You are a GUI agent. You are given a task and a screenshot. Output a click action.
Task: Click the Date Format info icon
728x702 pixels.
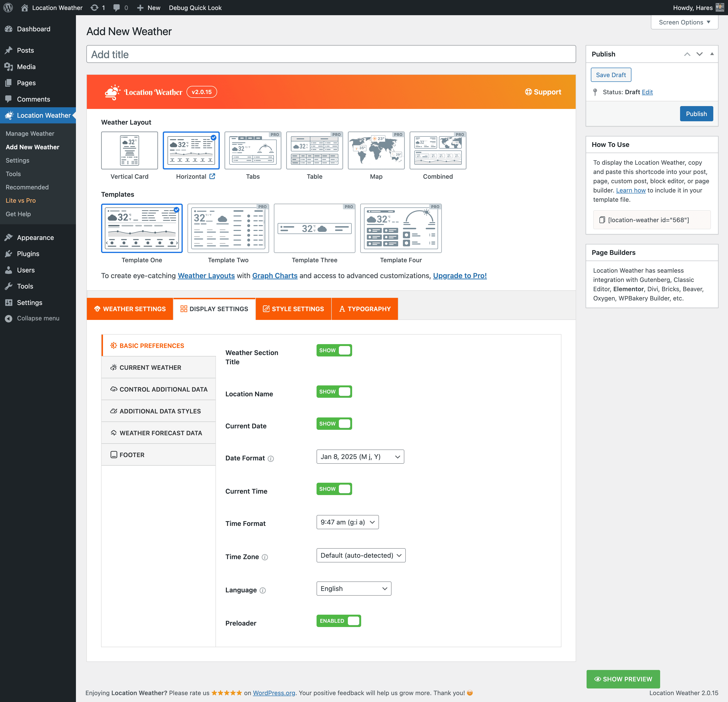pyautogui.click(x=271, y=459)
